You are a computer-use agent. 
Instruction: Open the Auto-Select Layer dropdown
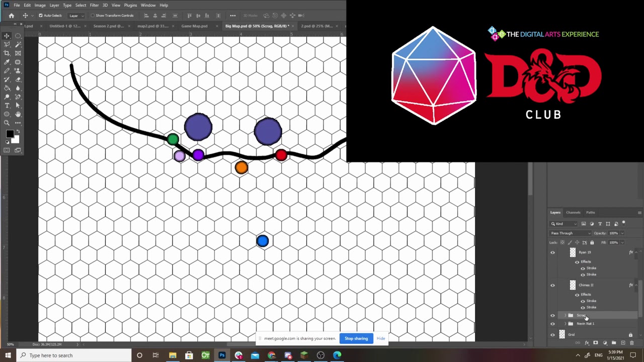coord(75,16)
